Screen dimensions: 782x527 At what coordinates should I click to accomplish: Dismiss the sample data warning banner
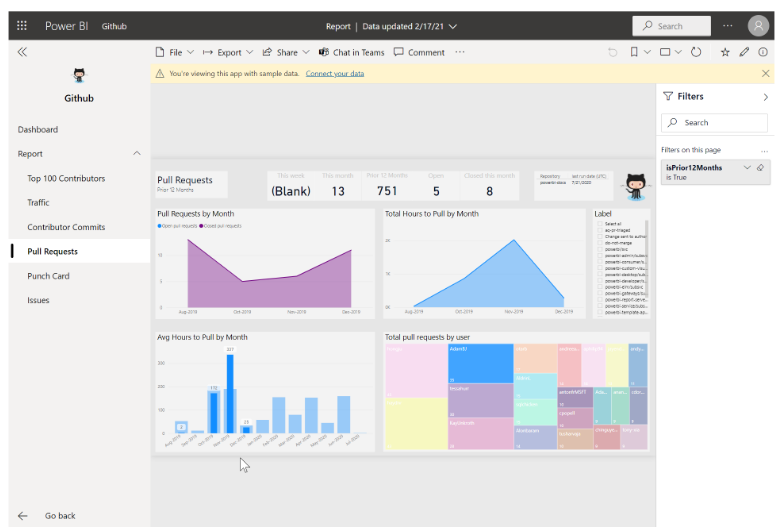coord(766,73)
